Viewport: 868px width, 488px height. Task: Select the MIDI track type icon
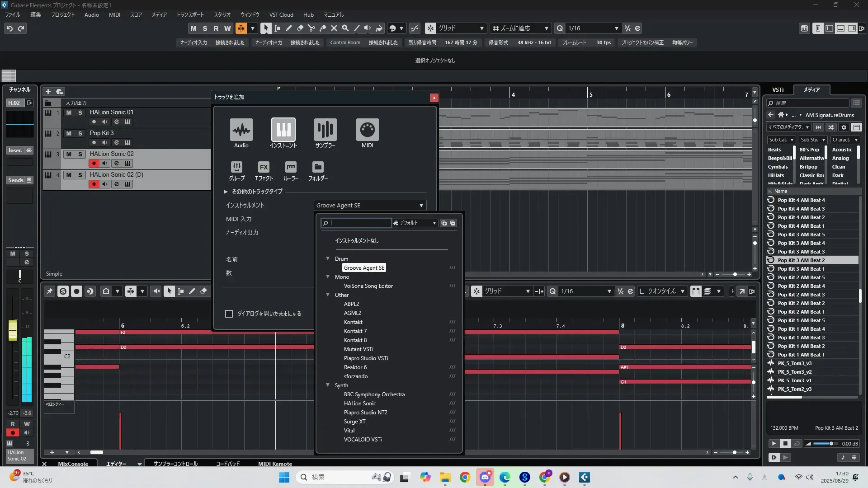(367, 130)
